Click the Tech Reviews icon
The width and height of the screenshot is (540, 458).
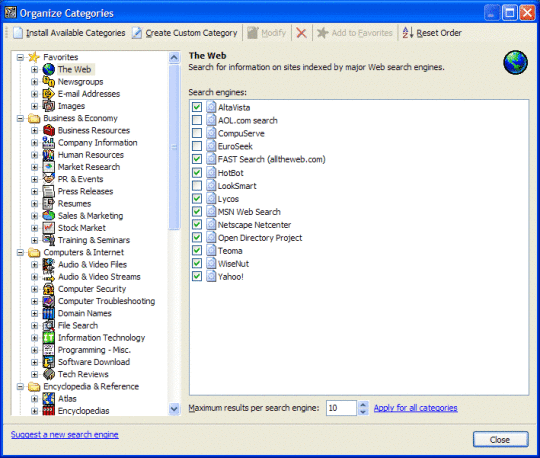[x=49, y=374]
